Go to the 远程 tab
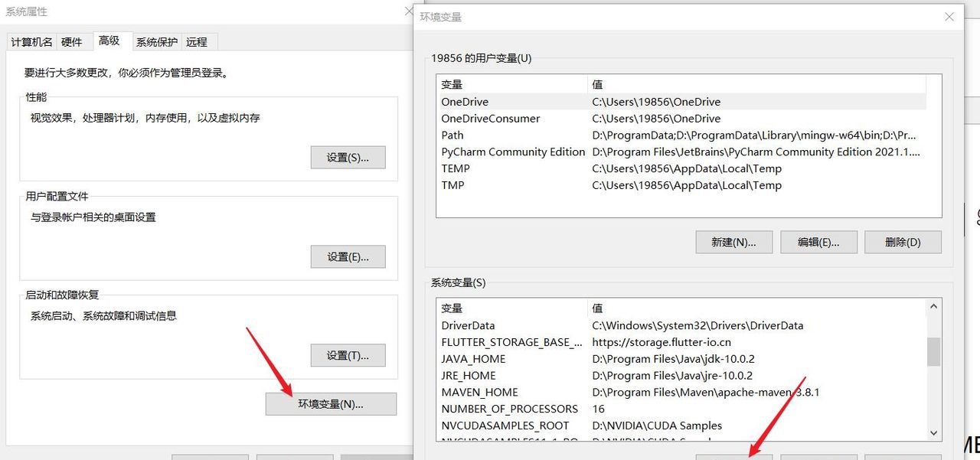 pyautogui.click(x=197, y=42)
